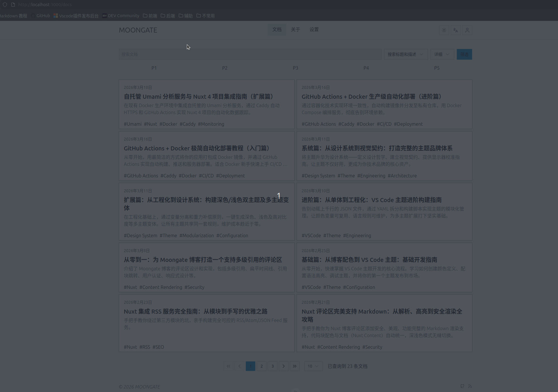Click the P3 progress marker
The height and width of the screenshot is (392, 558).
click(x=295, y=68)
